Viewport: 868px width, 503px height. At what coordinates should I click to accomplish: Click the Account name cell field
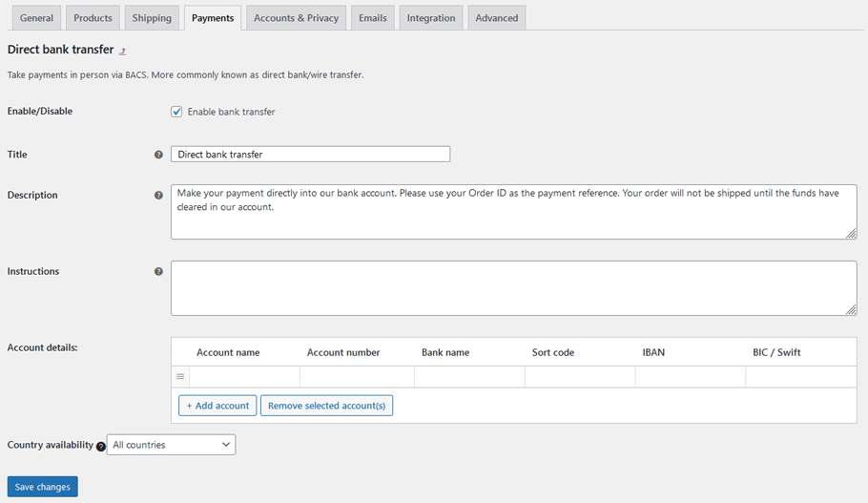tap(244, 377)
